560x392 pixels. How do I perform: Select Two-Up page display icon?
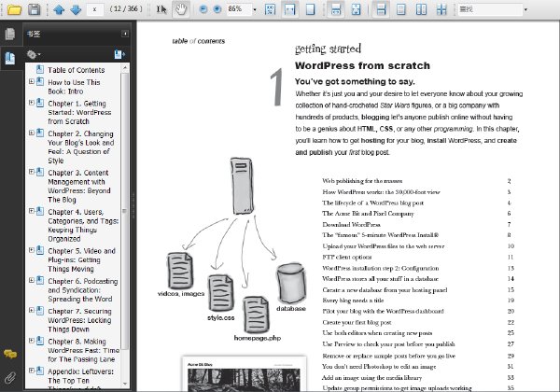click(x=421, y=9)
